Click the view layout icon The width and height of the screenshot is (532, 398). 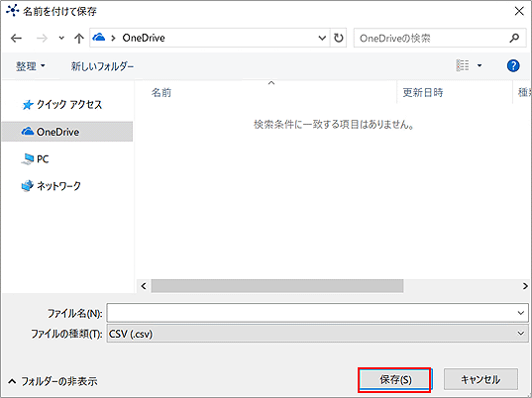463,65
